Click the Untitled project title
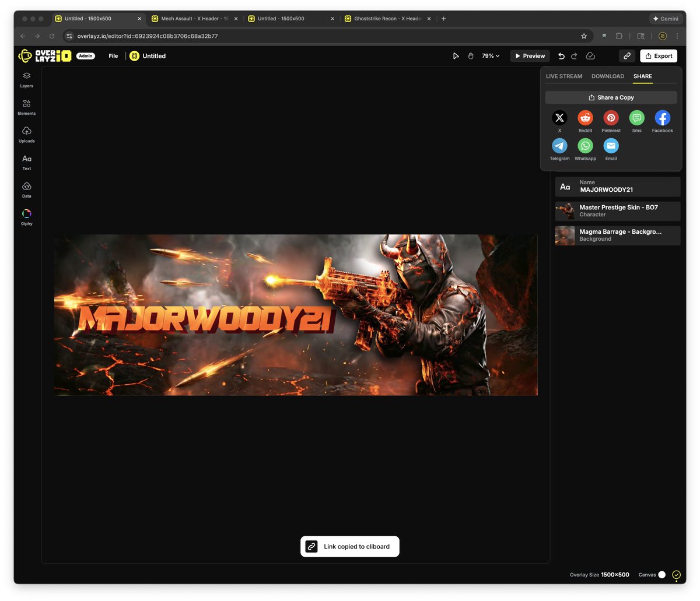700x601 pixels. click(x=154, y=56)
